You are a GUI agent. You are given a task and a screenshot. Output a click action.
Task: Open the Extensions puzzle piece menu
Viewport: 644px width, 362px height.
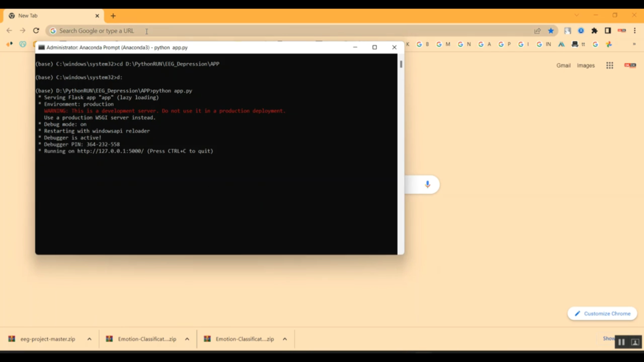click(594, 30)
